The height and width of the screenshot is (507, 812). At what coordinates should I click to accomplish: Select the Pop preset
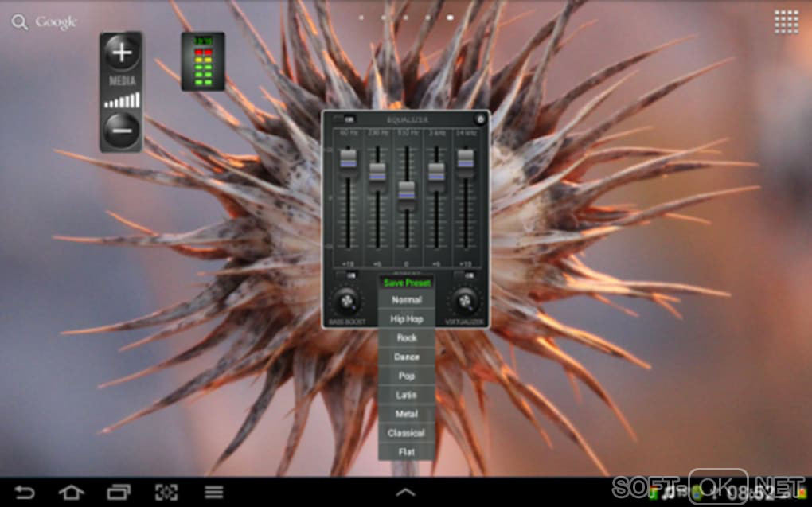[407, 376]
